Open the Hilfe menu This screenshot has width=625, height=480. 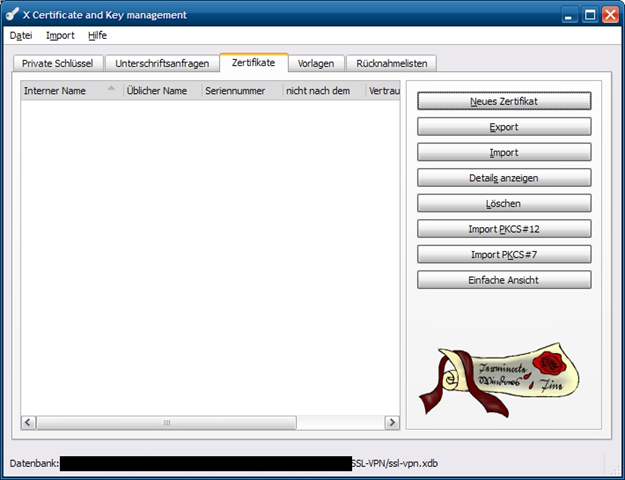click(x=97, y=35)
